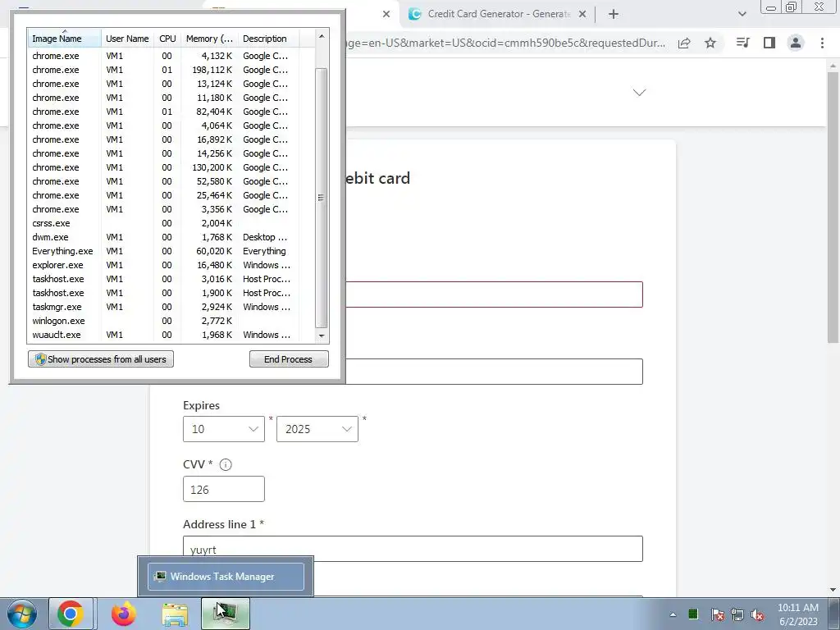The image size is (840, 630).
Task: Open Chrome's three-dot menu
Action: [x=822, y=43]
